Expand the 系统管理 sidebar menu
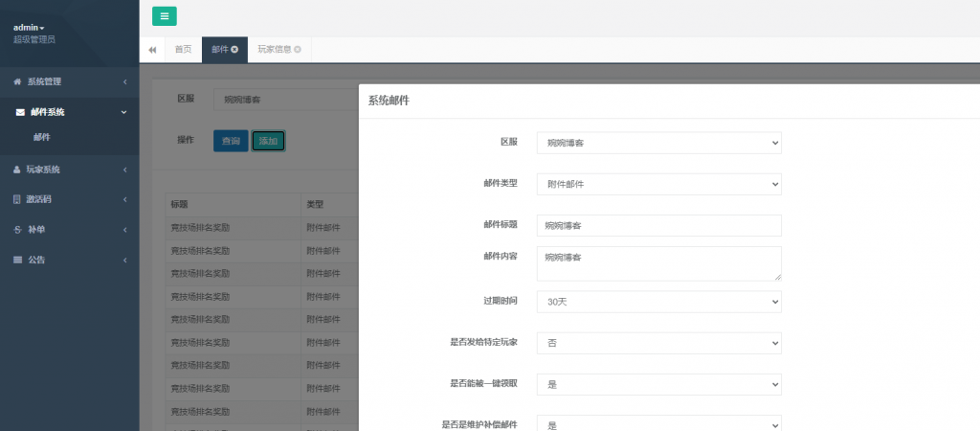The image size is (980, 431). pyautogui.click(x=69, y=81)
